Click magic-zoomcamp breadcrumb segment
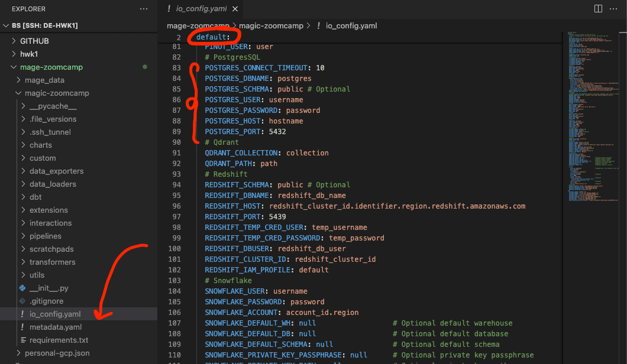The height and width of the screenshot is (364, 627). [271, 25]
